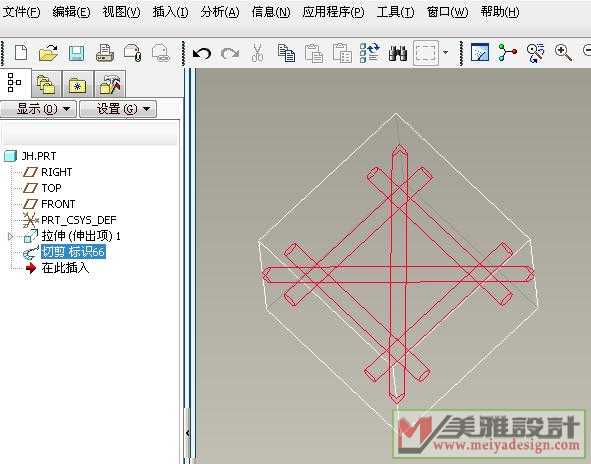Click the Zoom In magnifier icon
Screen dimensions: 591x464
pos(563,52)
